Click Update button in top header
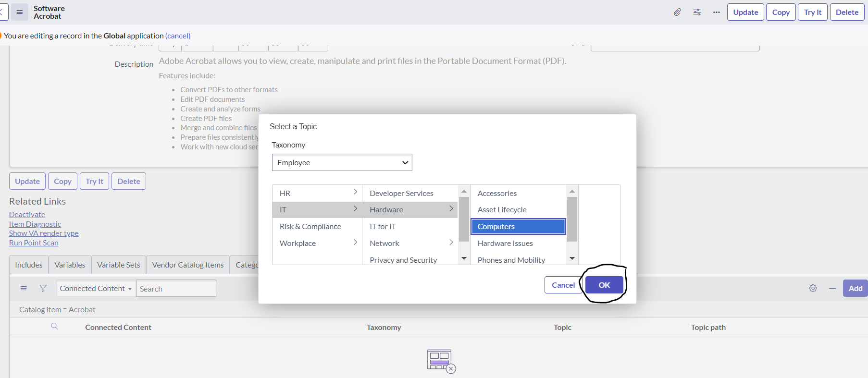 [745, 12]
